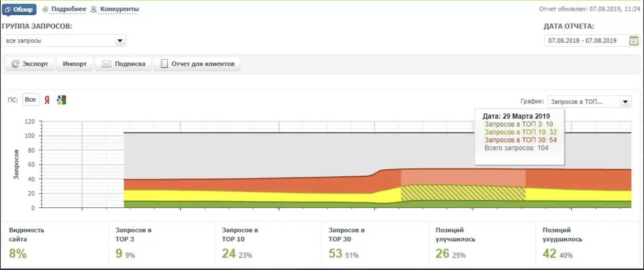Click the ГРУППА ЗАПРОСОВ heading
This screenshot has height=270, width=644.
(37, 26)
